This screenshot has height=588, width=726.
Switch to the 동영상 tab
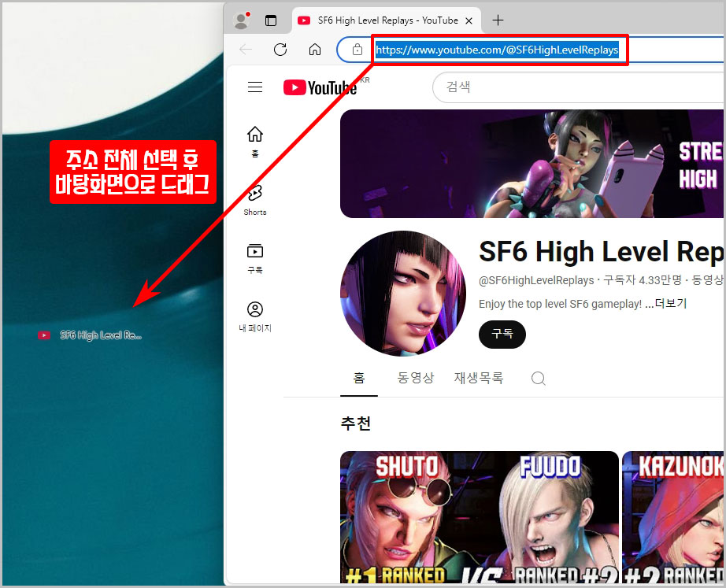(x=416, y=378)
